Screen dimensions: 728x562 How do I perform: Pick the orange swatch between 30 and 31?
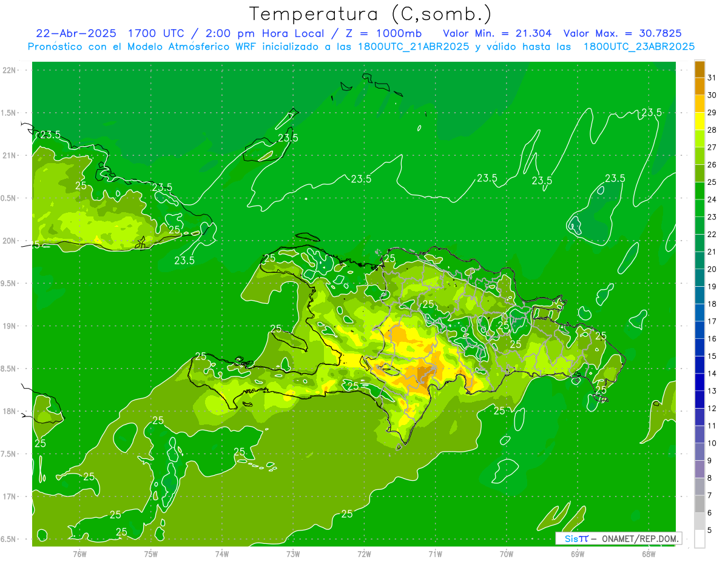(x=699, y=87)
